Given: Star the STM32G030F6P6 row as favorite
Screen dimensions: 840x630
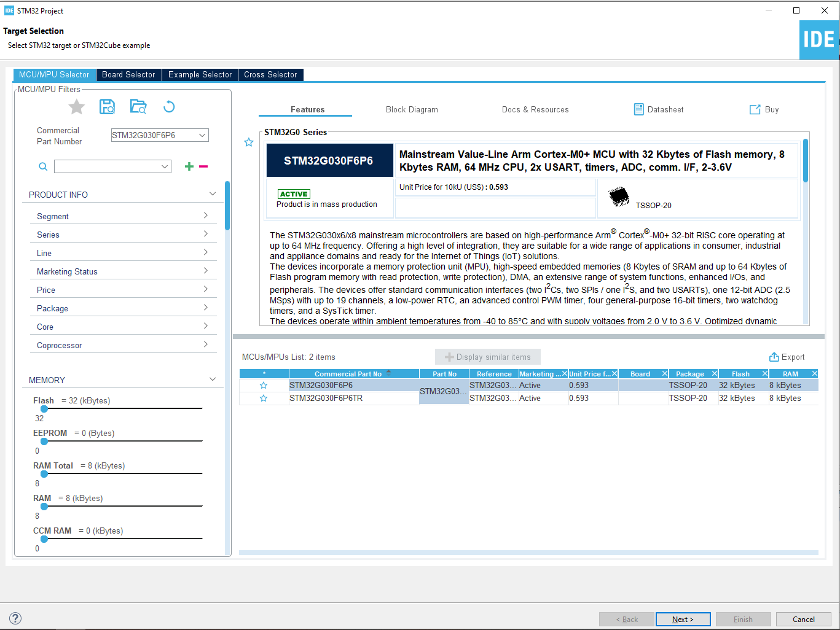Looking at the screenshot, I should (264, 386).
